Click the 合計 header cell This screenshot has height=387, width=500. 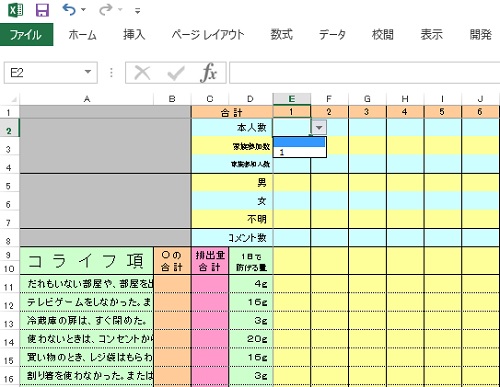(x=232, y=112)
